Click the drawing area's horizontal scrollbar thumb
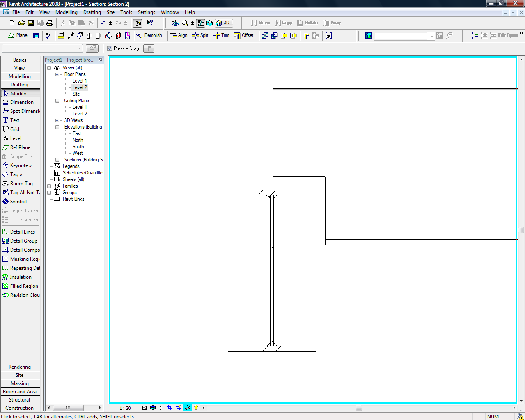This screenshot has width=525, height=420. coord(359,408)
